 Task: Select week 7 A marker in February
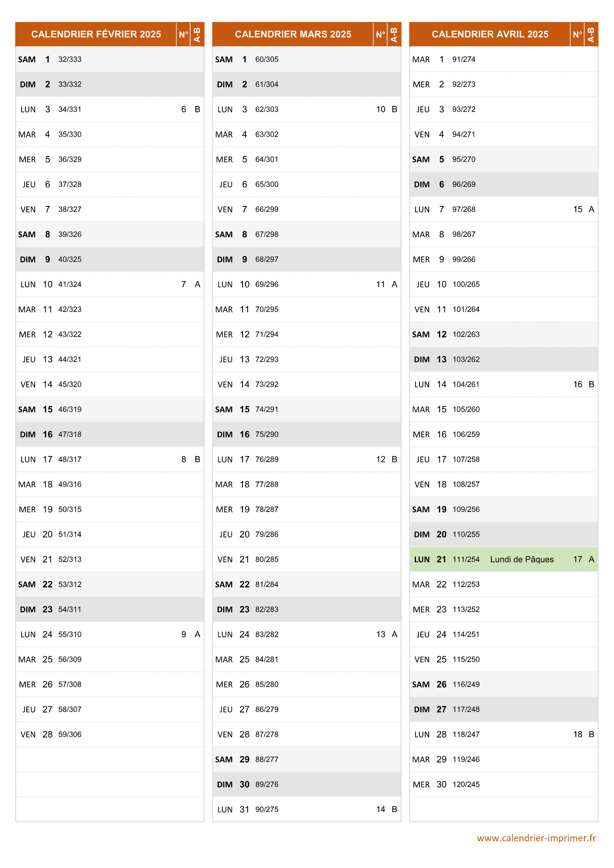pyautogui.click(x=190, y=284)
